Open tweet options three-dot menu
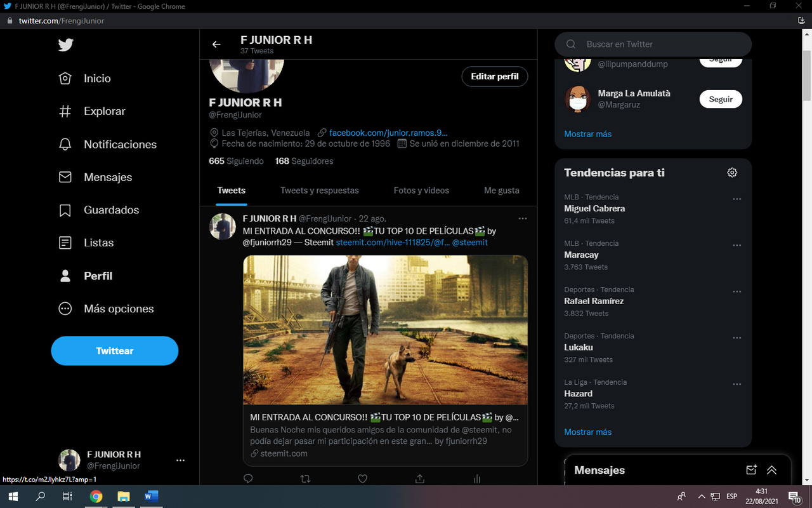The image size is (812, 508). tap(522, 218)
